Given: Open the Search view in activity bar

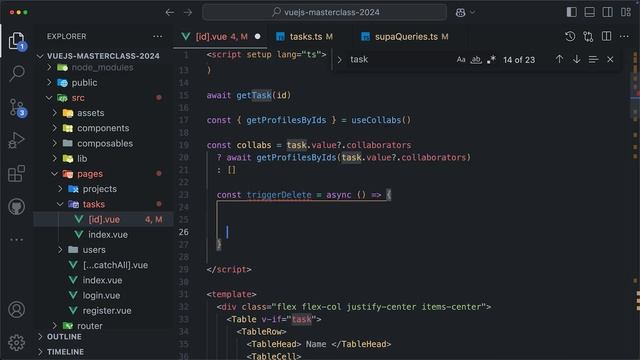Looking at the screenshot, I should point(17,73).
